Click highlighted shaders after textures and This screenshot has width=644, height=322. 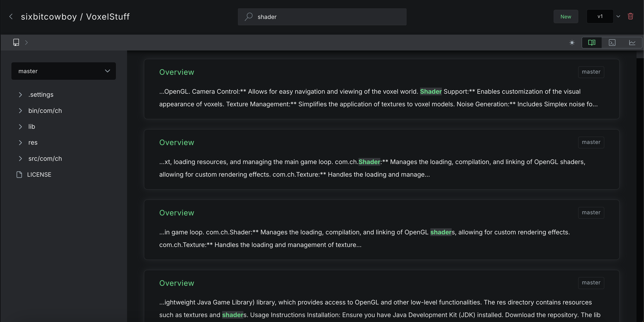[233, 315]
